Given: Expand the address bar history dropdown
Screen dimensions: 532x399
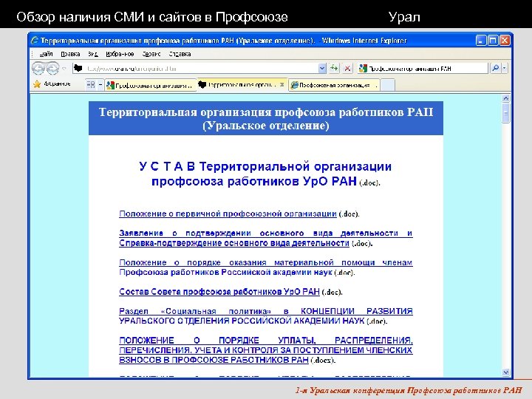Looking at the screenshot, I should (x=322, y=69).
